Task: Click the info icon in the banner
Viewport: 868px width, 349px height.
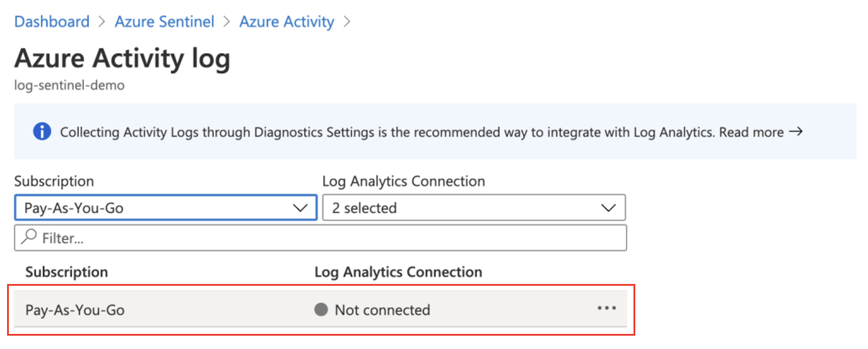Action: tap(42, 132)
